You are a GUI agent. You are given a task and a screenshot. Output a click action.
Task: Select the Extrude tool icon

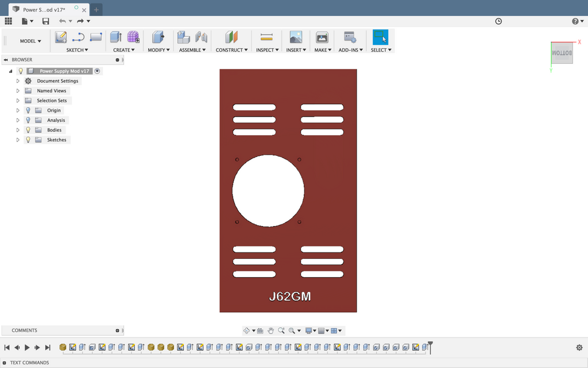116,37
